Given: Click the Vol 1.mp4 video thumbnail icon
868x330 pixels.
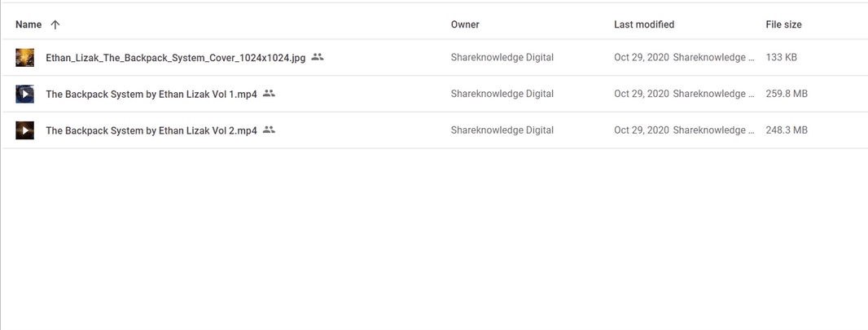Looking at the screenshot, I should coord(25,94).
